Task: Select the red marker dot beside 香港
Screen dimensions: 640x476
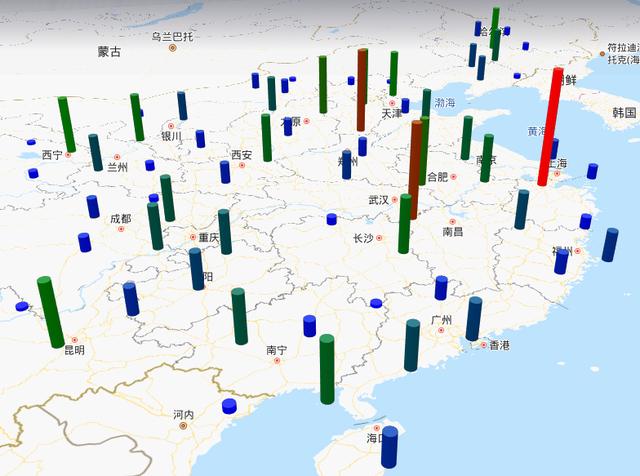Action: tap(484, 345)
